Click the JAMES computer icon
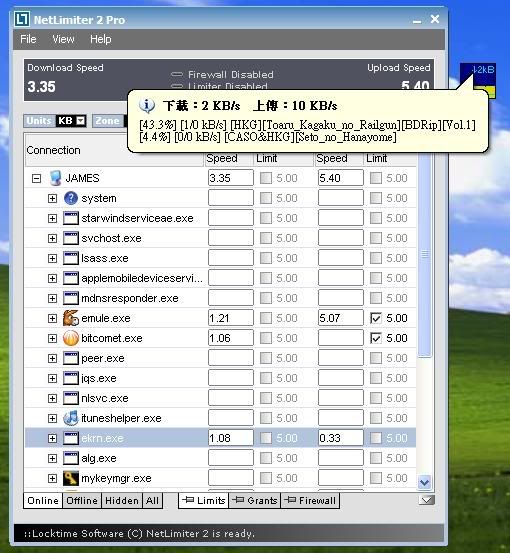The width and height of the screenshot is (510, 553). pos(55,178)
